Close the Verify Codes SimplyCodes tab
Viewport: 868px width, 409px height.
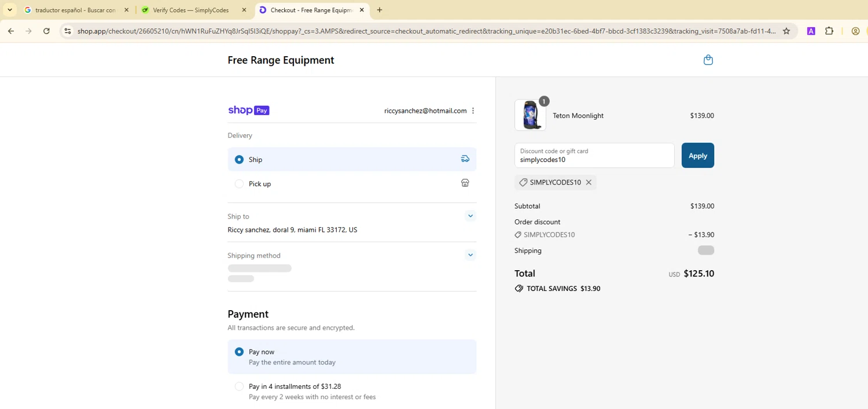pyautogui.click(x=244, y=10)
